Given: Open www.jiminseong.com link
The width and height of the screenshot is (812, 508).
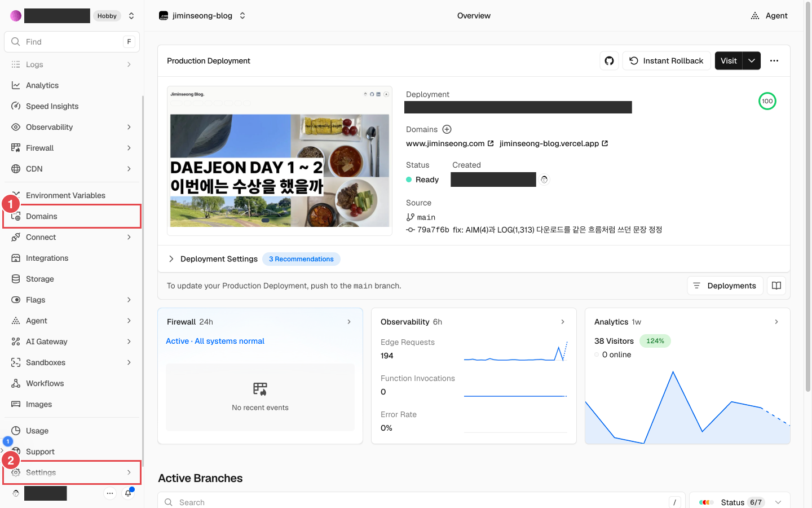Looking at the screenshot, I should [x=450, y=143].
